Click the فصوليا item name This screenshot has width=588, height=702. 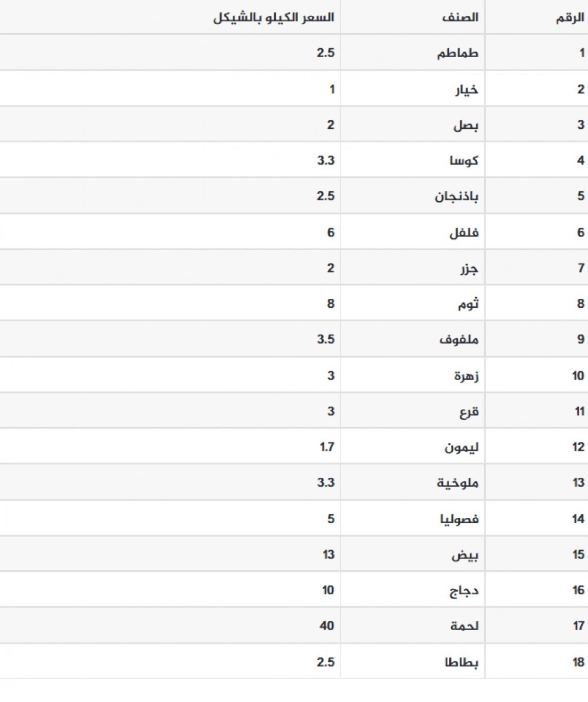click(459, 518)
